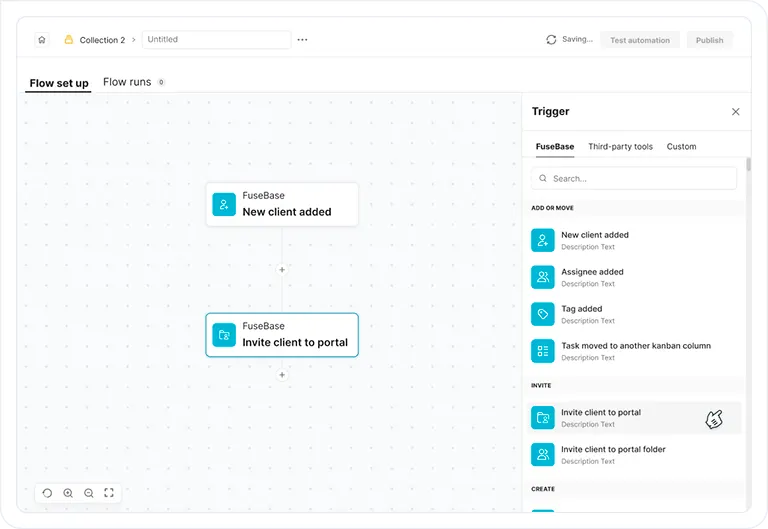Click Assignee added list icon
The height and width of the screenshot is (529, 768).
pos(543,277)
